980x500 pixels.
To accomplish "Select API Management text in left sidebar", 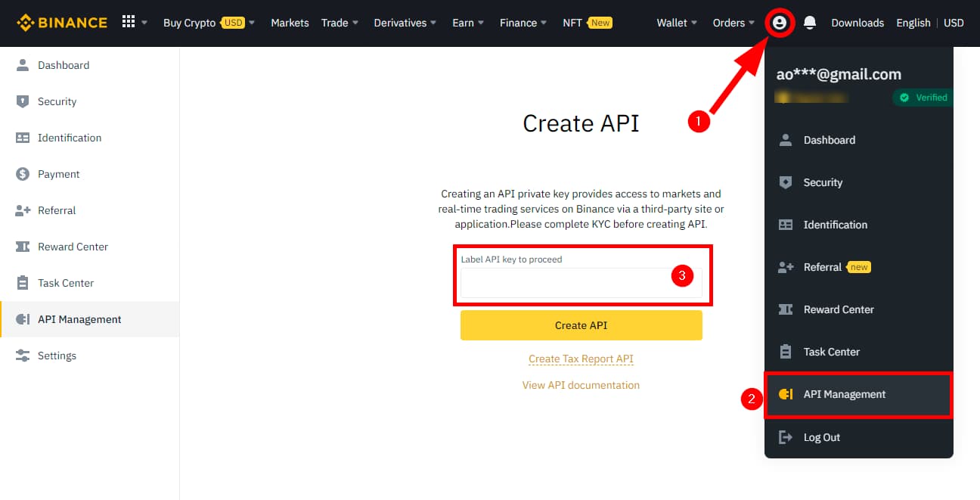I will coord(79,319).
